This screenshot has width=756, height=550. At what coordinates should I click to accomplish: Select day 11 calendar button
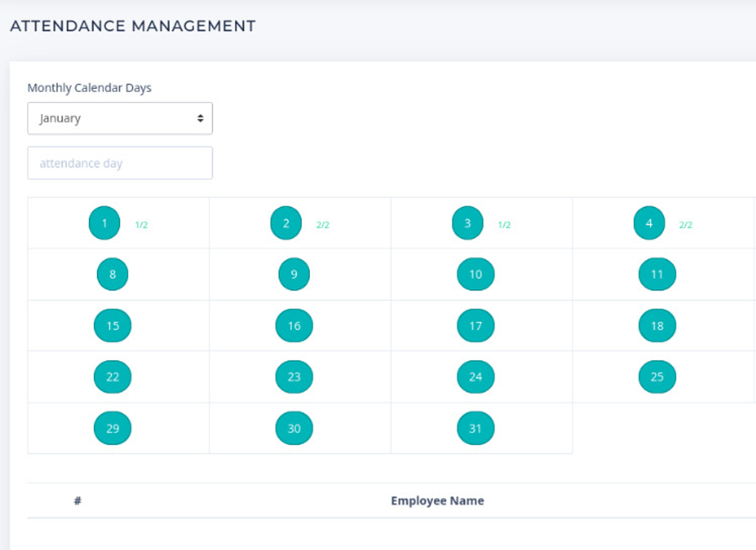click(657, 274)
